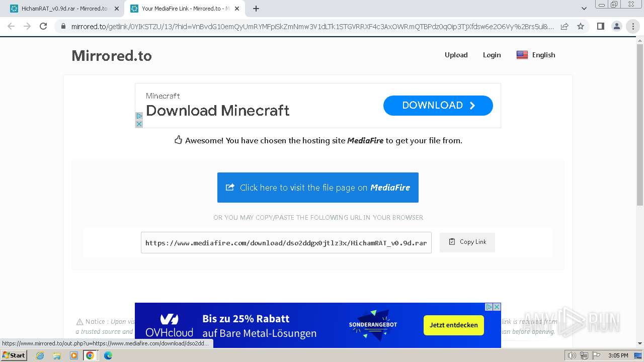Click the US flag icon

[x=522, y=55]
